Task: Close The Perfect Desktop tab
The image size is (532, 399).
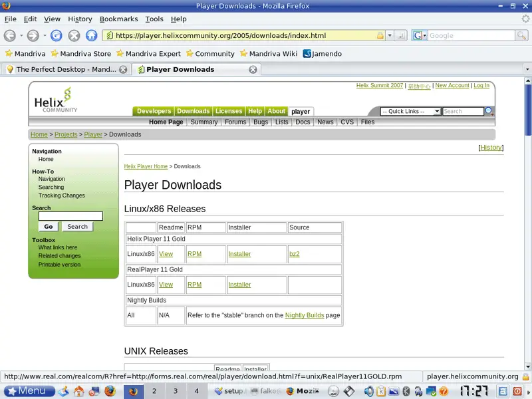Action: point(123,70)
